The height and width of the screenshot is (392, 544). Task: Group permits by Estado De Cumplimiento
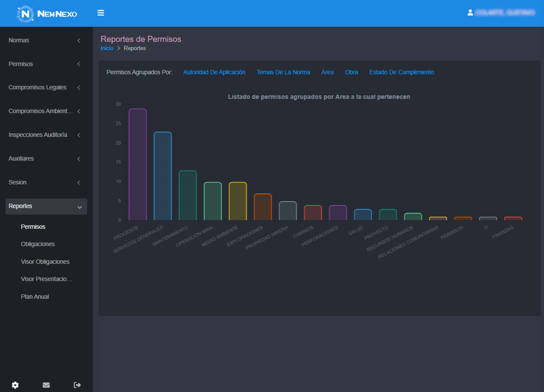401,73
